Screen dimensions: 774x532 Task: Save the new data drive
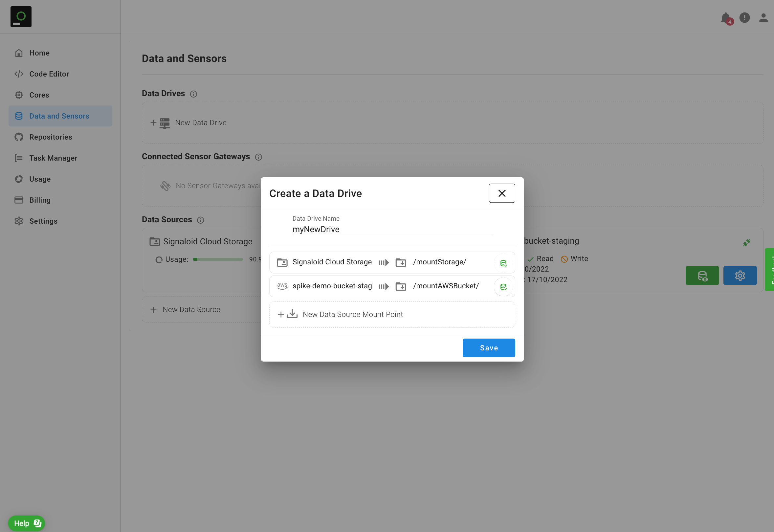point(488,348)
